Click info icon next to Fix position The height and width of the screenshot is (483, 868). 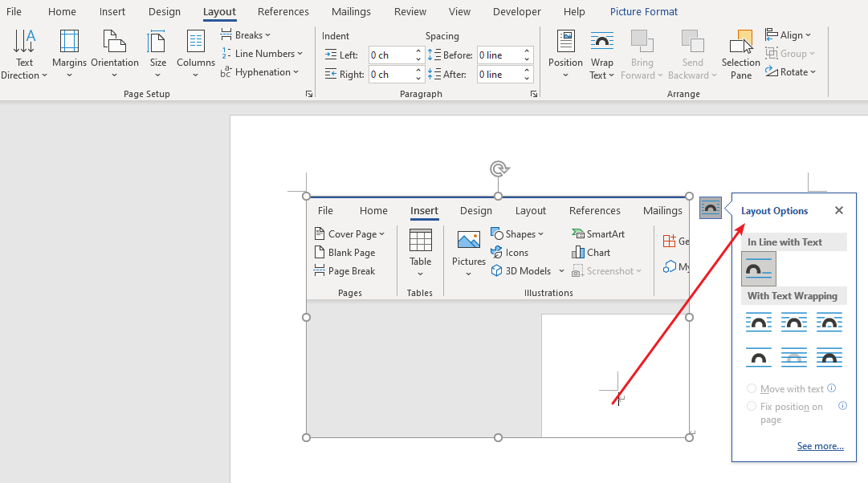pos(842,405)
